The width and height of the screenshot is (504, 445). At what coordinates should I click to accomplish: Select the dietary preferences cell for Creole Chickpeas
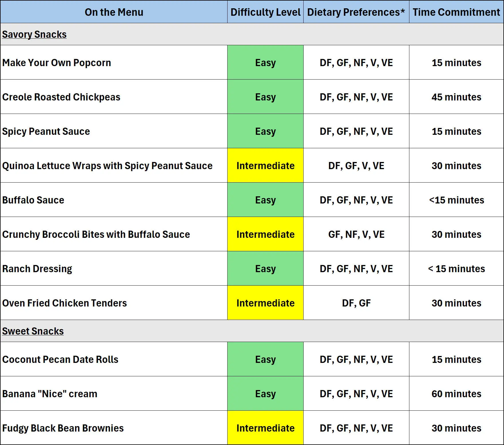coord(356,97)
